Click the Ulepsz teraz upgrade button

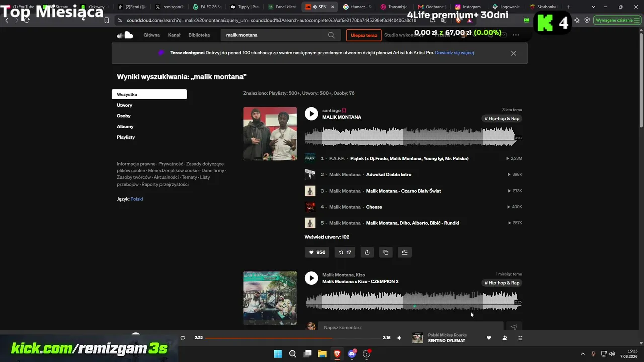click(x=364, y=35)
